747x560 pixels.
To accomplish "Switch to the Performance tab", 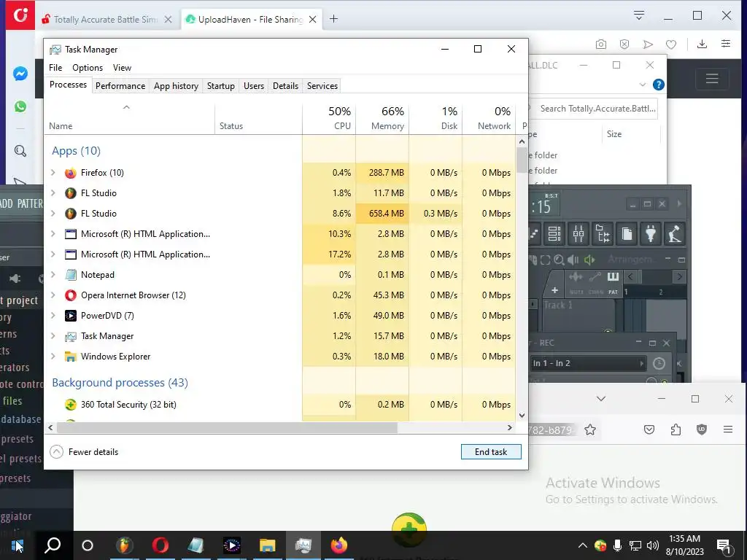I will click(x=120, y=86).
